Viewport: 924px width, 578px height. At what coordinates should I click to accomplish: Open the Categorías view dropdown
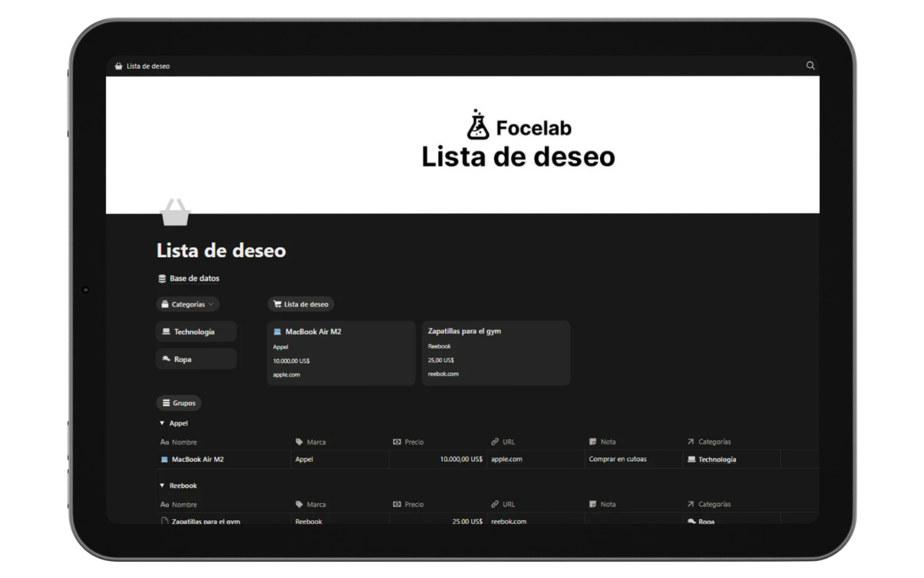pos(188,304)
